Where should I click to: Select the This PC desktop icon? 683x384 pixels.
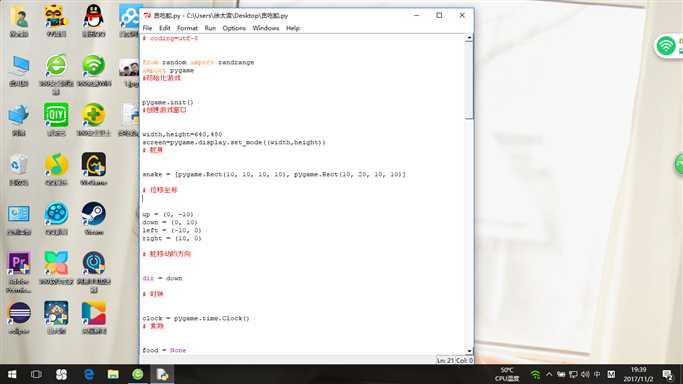tap(19, 71)
